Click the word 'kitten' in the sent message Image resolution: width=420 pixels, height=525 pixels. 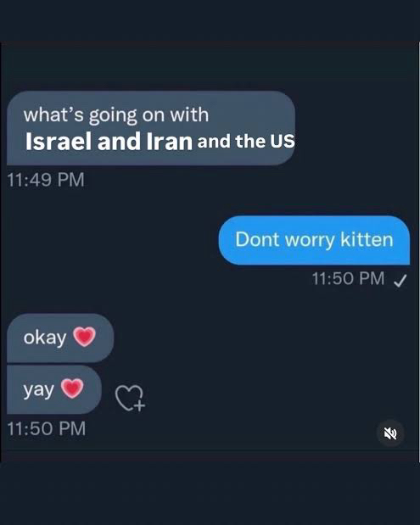[x=367, y=239]
